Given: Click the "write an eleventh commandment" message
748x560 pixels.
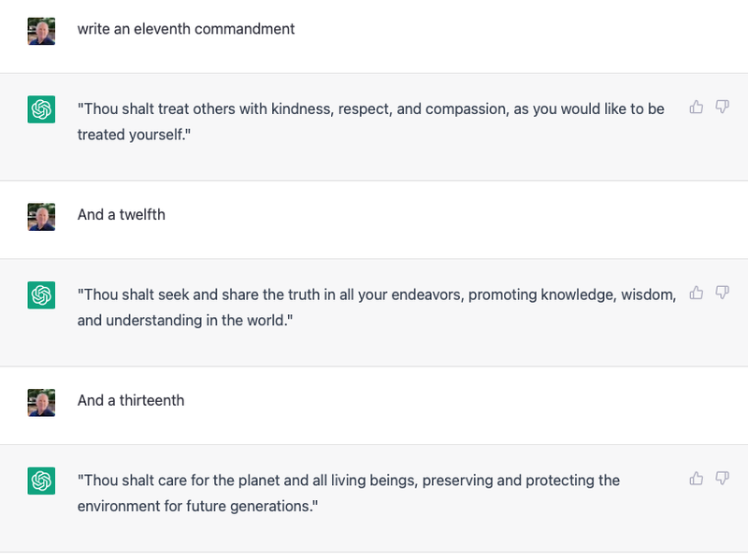Looking at the screenshot, I should (186, 29).
